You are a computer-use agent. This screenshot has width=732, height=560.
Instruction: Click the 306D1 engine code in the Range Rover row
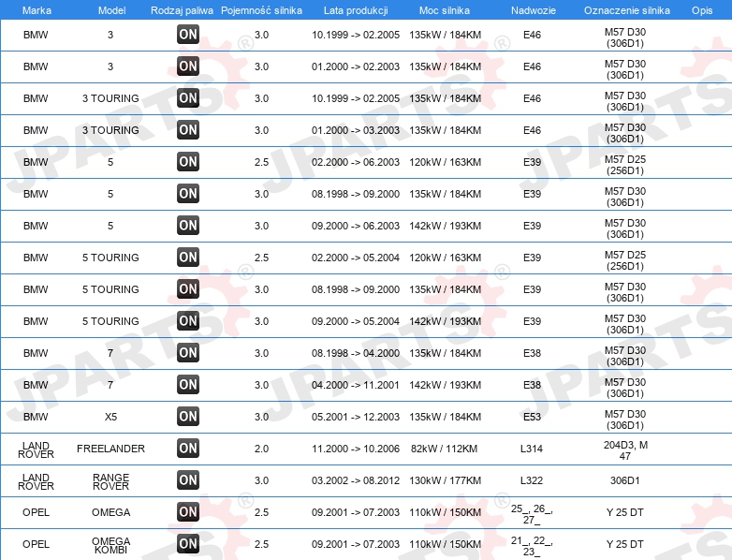tap(625, 480)
